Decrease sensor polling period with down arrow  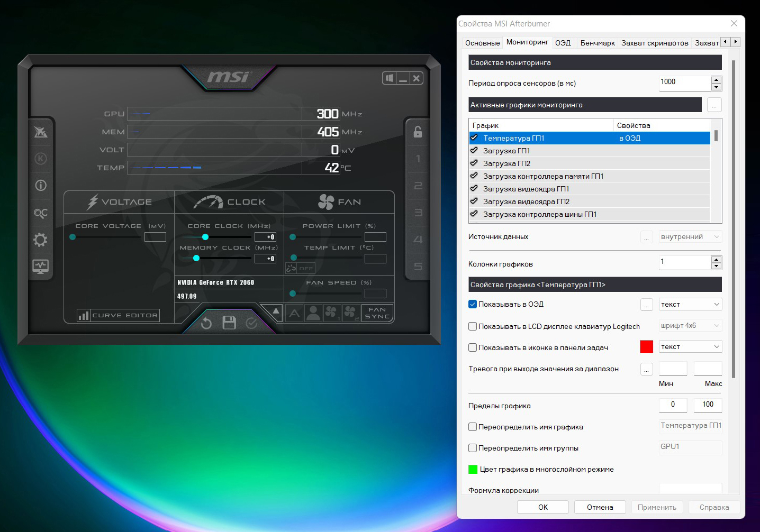coord(717,87)
